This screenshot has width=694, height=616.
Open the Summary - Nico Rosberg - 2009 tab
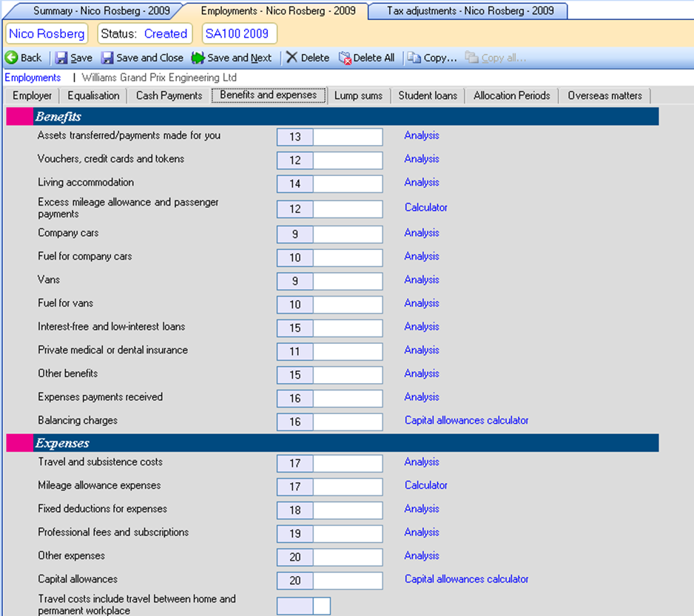point(101,10)
